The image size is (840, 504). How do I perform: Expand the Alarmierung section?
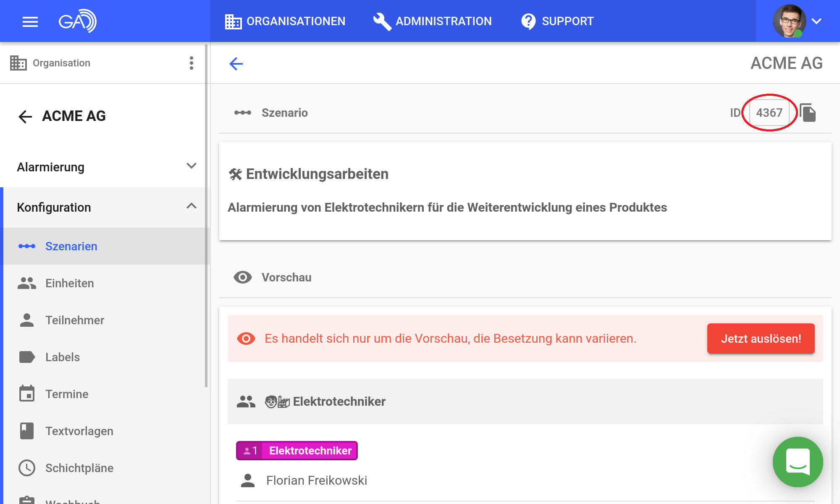pos(192,166)
